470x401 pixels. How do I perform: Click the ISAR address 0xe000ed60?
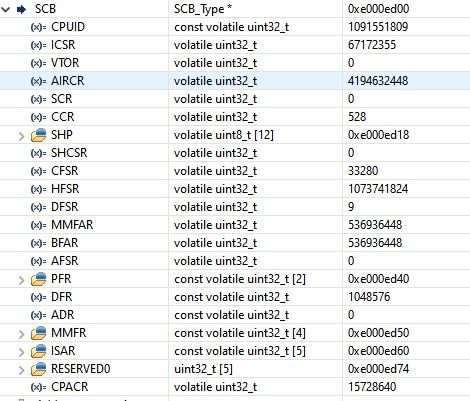[x=378, y=351]
